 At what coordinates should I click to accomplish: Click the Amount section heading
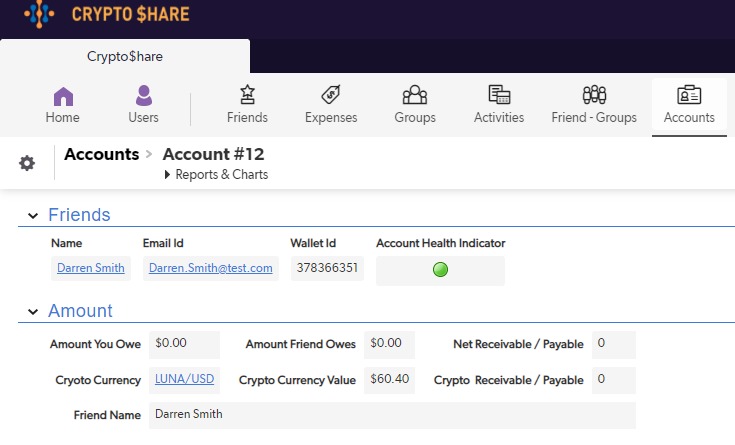pos(80,311)
